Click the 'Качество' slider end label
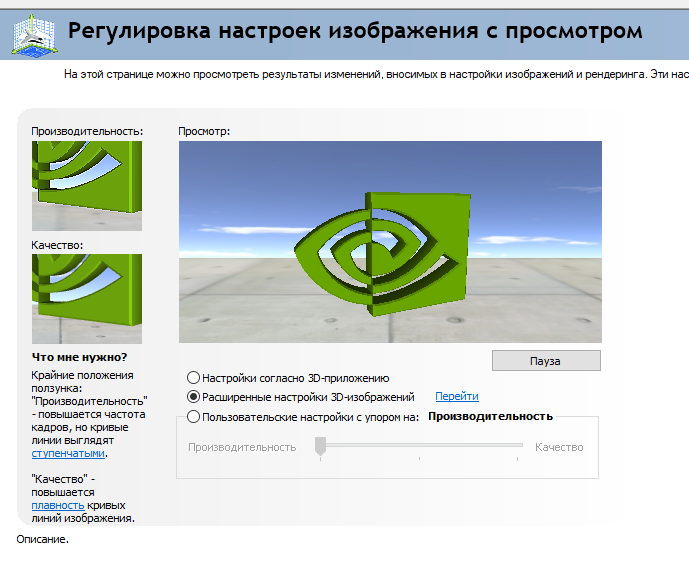Image resolution: width=689 pixels, height=567 pixels. point(559,447)
